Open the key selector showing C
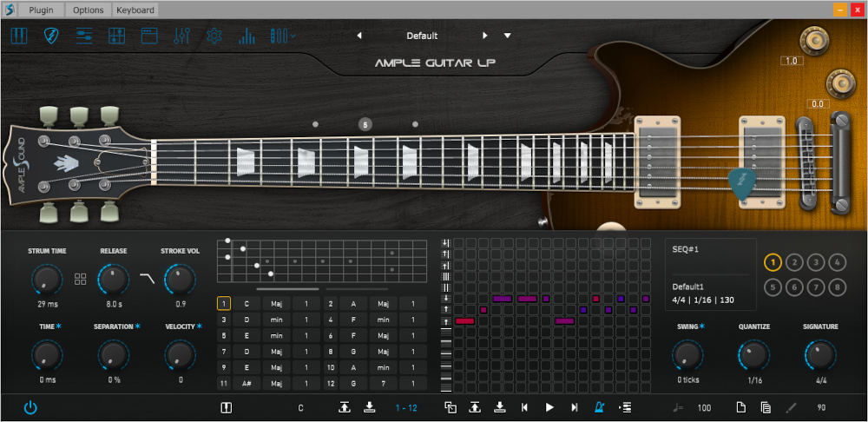868x422 pixels. tap(300, 408)
